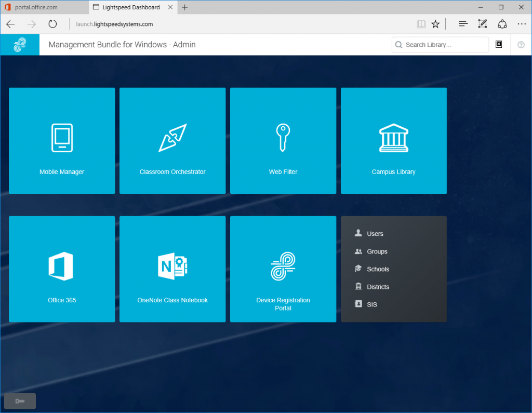Click the square X icon beside search
The width and height of the screenshot is (532, 413).
point(499,44)
